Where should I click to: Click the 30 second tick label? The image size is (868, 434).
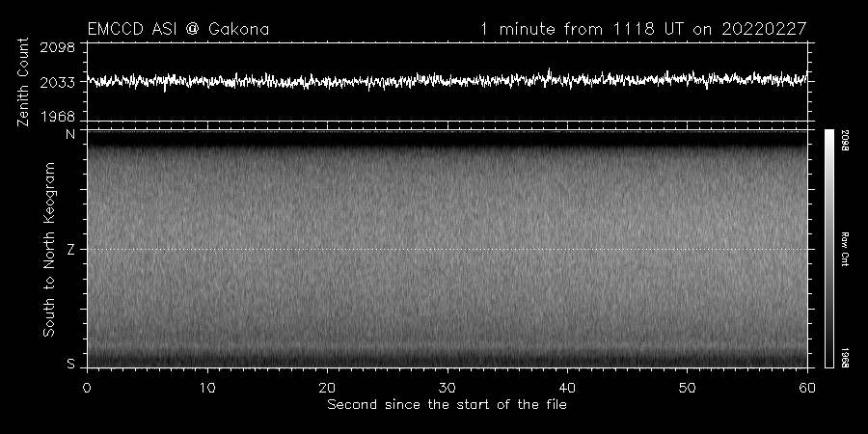[448, 388]
